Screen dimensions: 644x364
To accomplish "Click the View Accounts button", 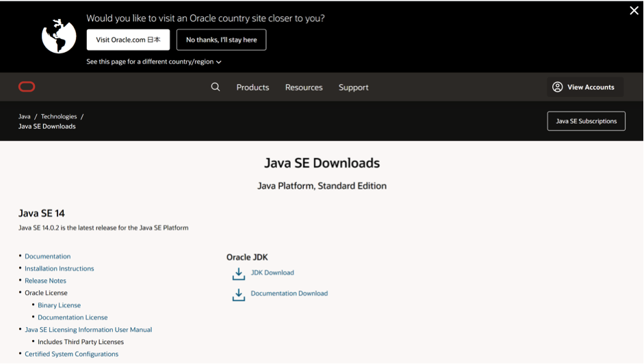I will click(x=585, y=87).
